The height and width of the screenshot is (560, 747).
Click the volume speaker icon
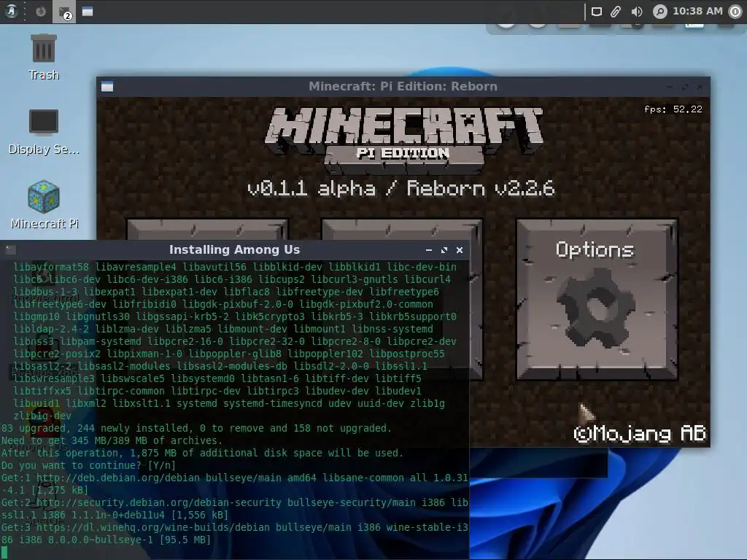coord(636,12)
